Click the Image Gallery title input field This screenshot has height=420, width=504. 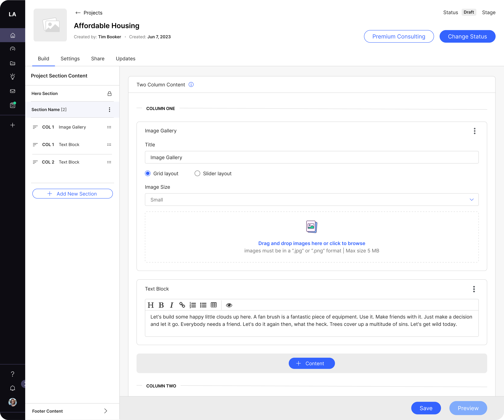(312, 157)
